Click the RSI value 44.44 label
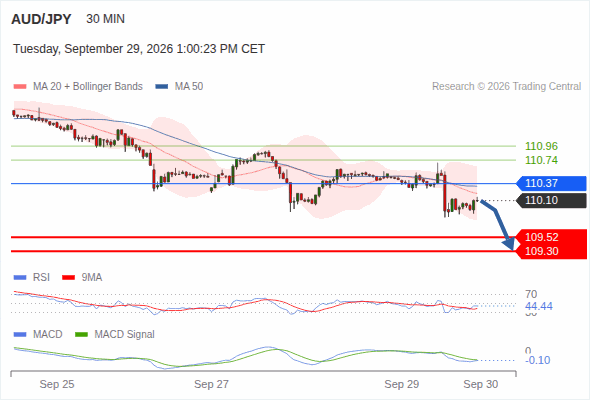 (x=539, y=306)
